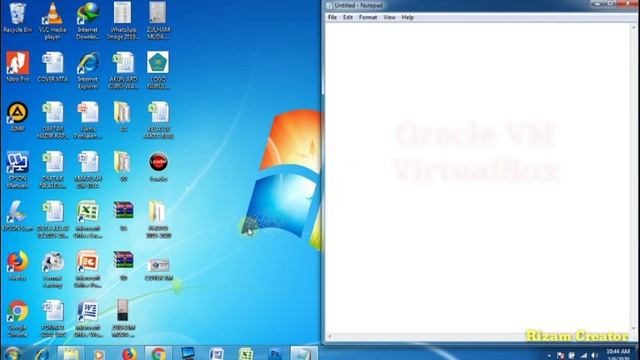Open the Windows Start menu
Viewport: 640px width, 360px height.
click(x=12, y=354)
